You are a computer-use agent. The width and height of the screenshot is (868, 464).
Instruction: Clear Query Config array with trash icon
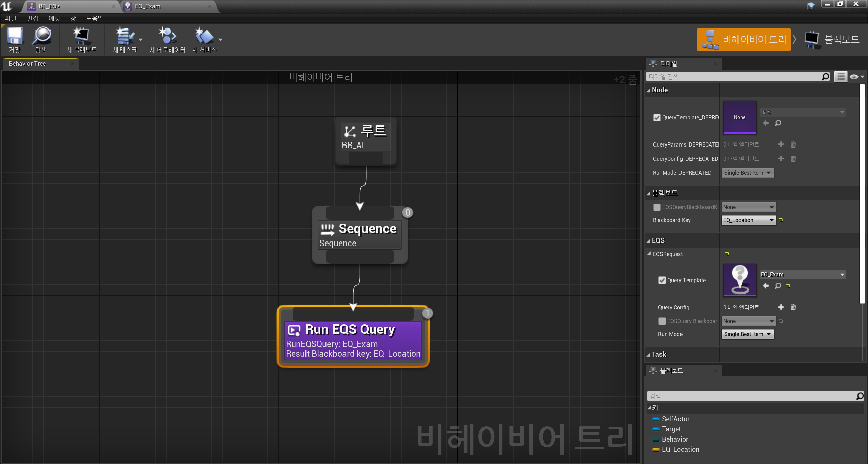pyautogui.click(x=793, y=307)
